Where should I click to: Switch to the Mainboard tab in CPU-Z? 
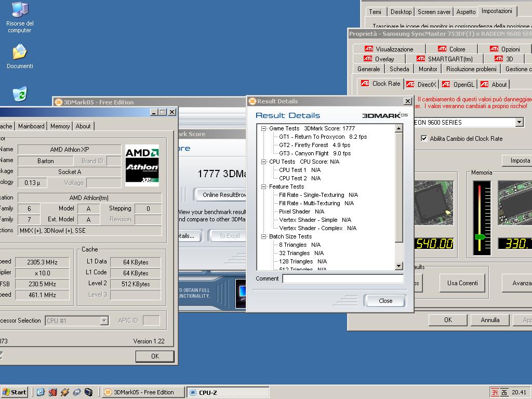pyautogui.click(x=31, y=126)
